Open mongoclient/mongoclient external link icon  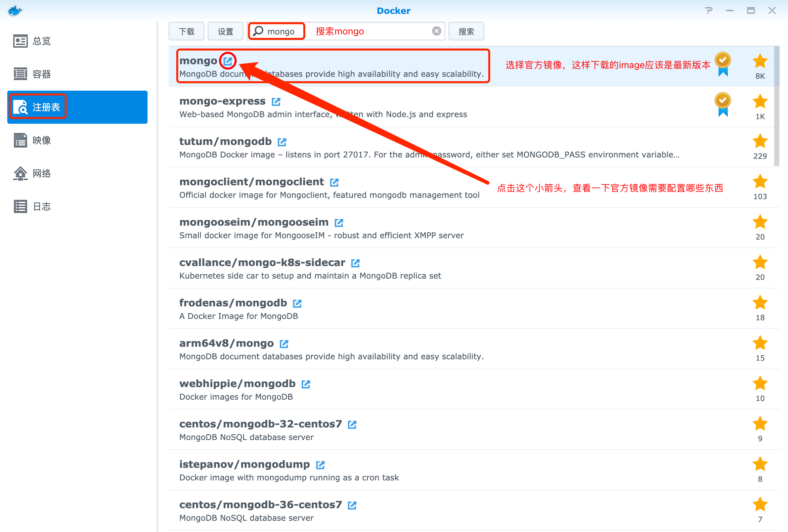point(334,182)
